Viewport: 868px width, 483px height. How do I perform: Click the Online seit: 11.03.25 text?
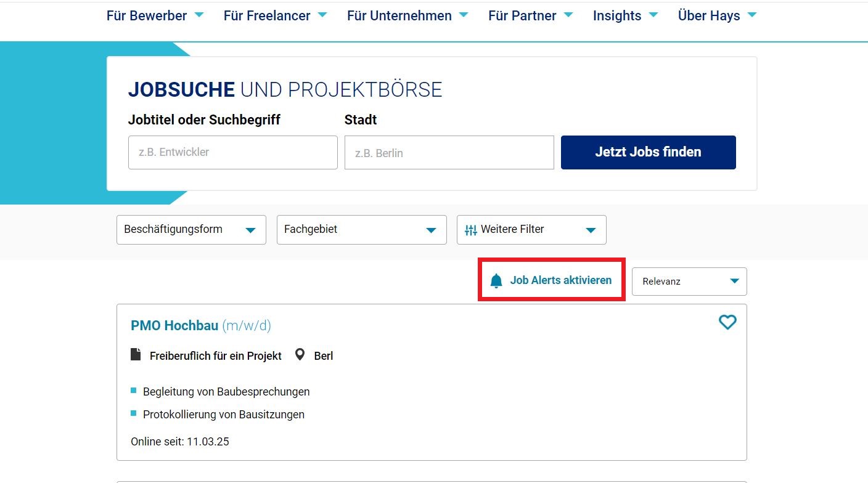[x=180, y=442]
